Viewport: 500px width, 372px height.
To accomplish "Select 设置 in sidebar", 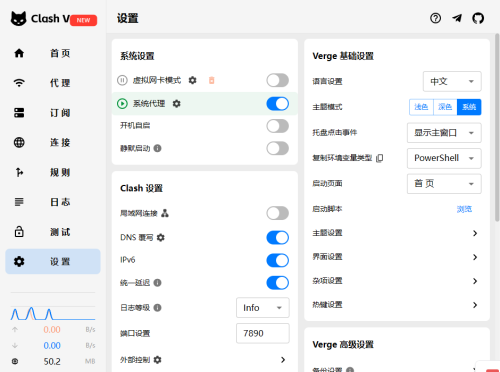I will [53, 262].
